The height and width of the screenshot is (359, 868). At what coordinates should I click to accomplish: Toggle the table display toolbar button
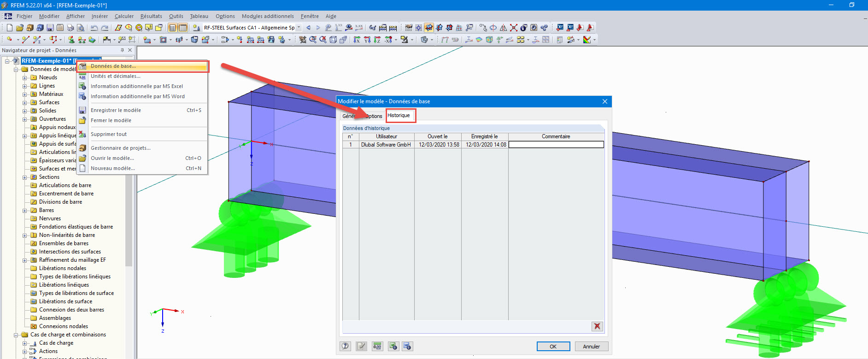183,28
